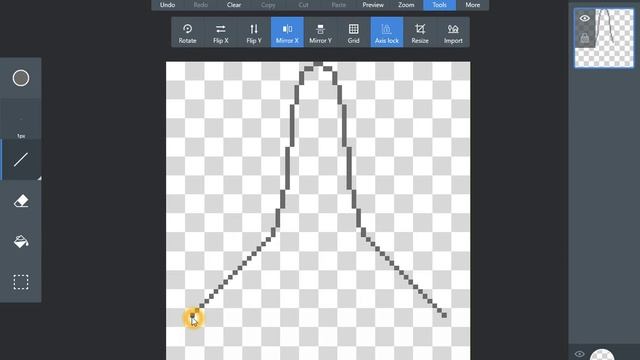Expand the Line tool options corner arrow

(39, 178)
